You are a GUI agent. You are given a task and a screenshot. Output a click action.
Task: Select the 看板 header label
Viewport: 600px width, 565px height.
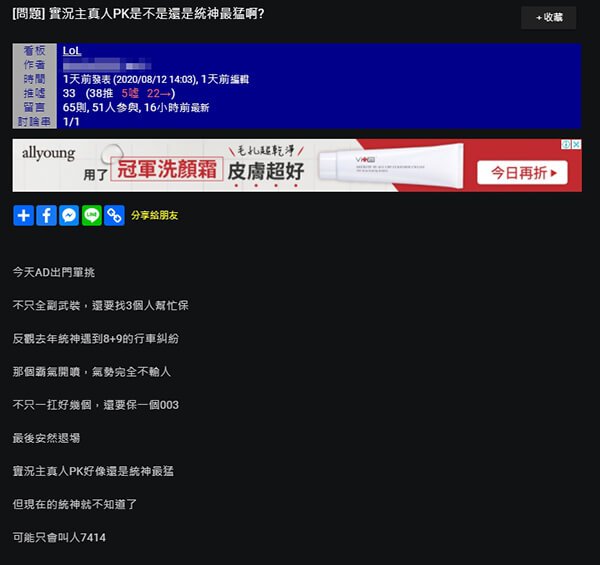point(37,50)
